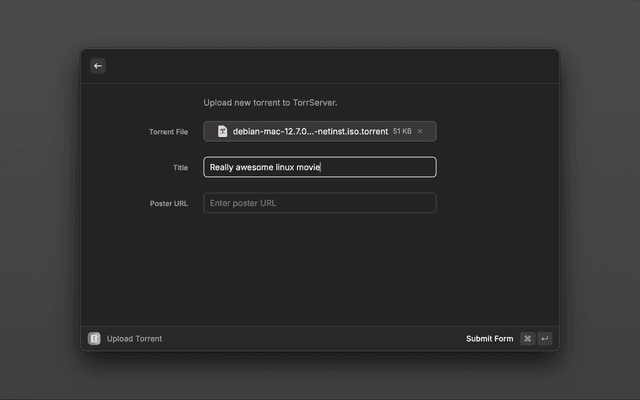Image resolution: width=640 pixels, height=400 pixels.
Task: Click the 51 KB file size text
Action: (x=402, y=131)
